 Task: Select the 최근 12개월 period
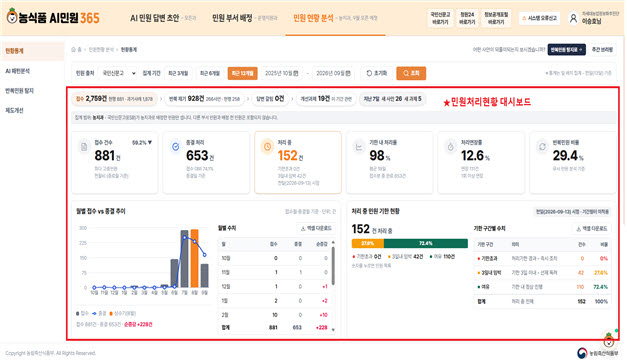tap(242, 73)
